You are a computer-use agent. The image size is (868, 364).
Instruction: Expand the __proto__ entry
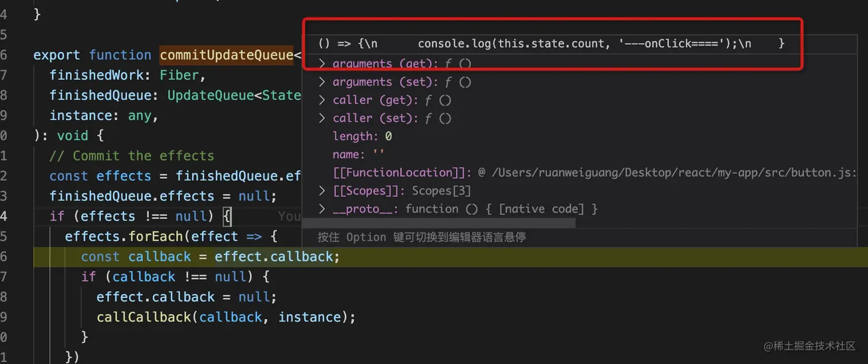(x=322, y=209)
